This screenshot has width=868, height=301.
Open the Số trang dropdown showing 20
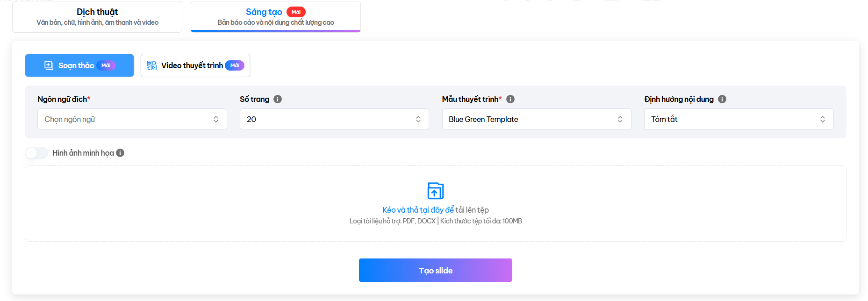click(334, 119)
